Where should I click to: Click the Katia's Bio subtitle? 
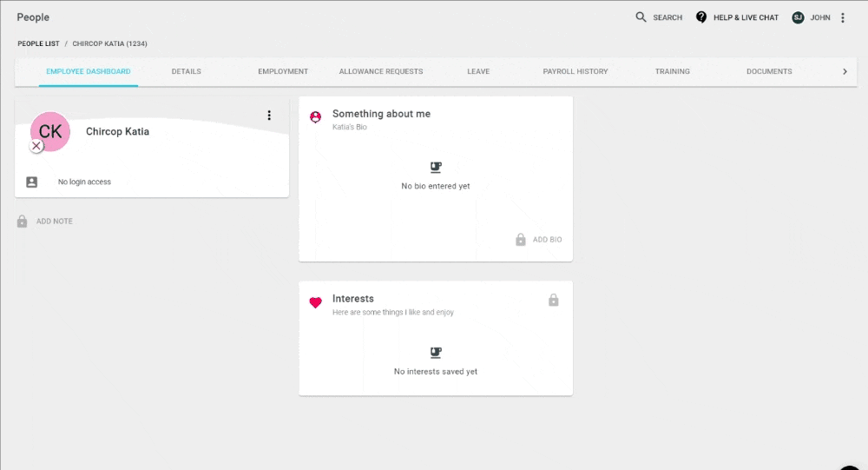[x=349, y=127]
